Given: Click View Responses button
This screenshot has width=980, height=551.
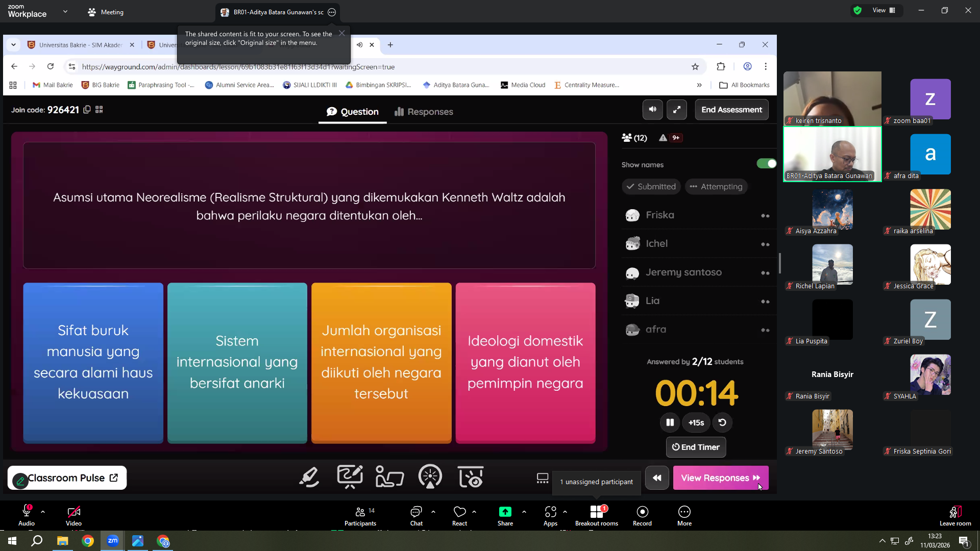Looking at the screenshot, I should point(720,478).
